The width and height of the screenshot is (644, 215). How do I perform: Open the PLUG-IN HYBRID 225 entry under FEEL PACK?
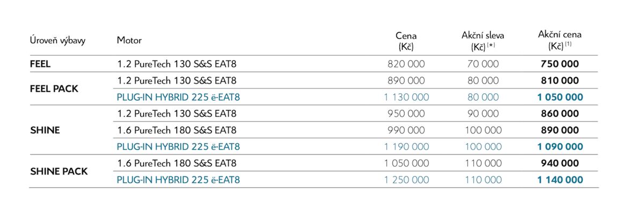(x=178, y=97)
